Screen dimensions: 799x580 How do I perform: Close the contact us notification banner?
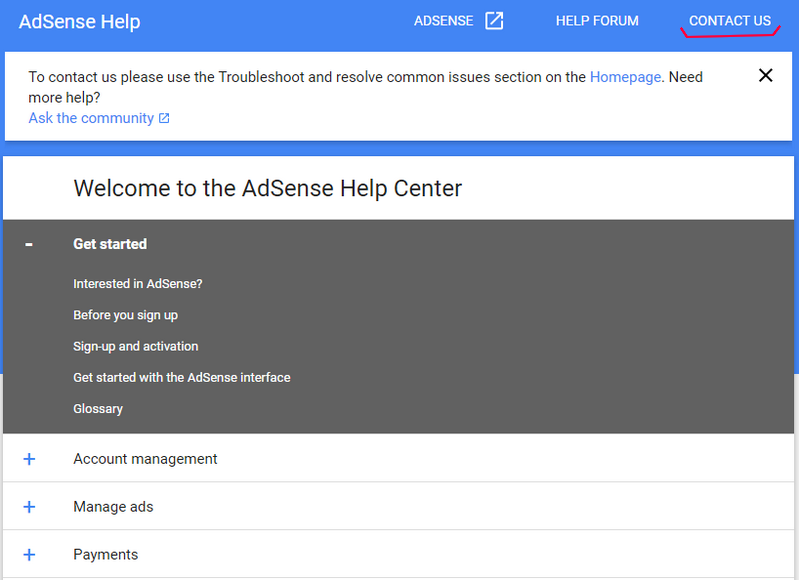765,75
